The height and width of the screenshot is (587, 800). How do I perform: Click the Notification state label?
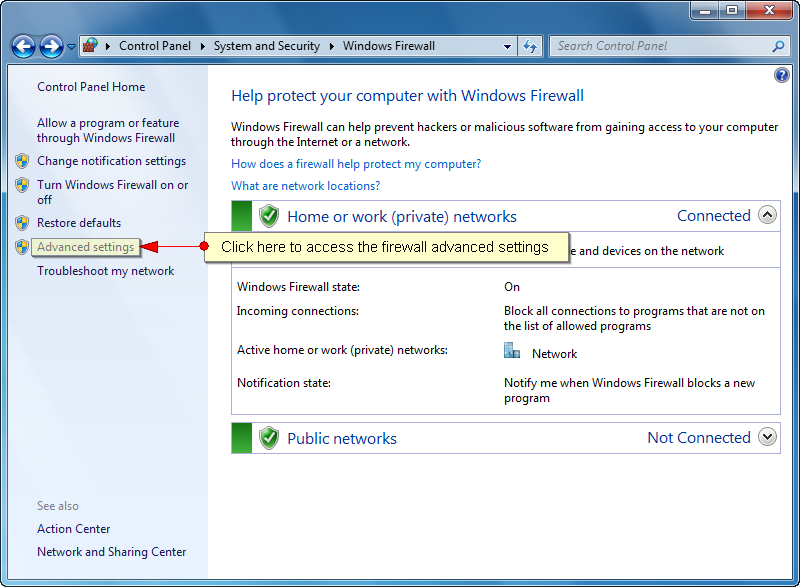[284, 383]
